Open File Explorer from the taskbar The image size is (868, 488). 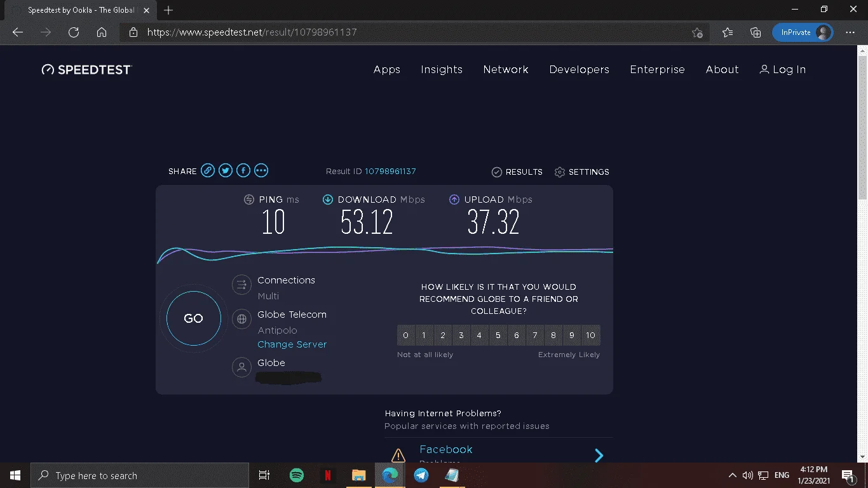point(359,475)
